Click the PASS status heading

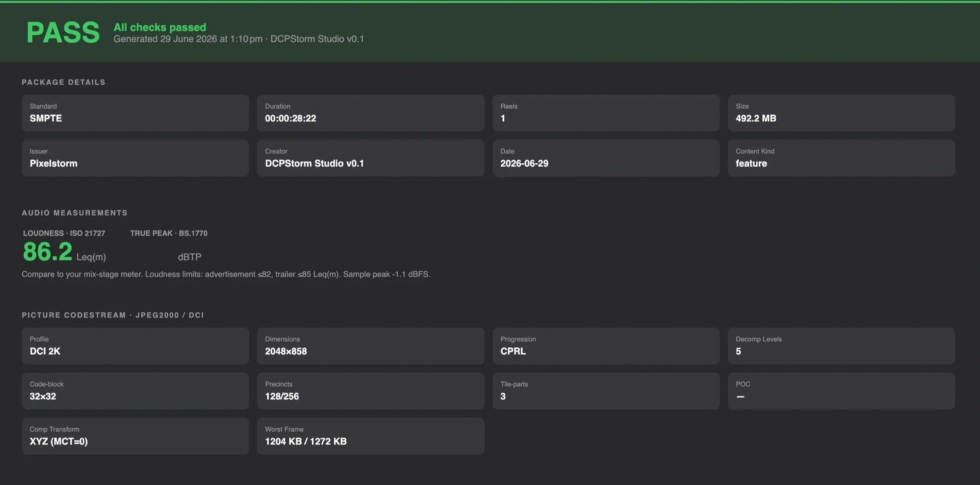tap(63, 32)
